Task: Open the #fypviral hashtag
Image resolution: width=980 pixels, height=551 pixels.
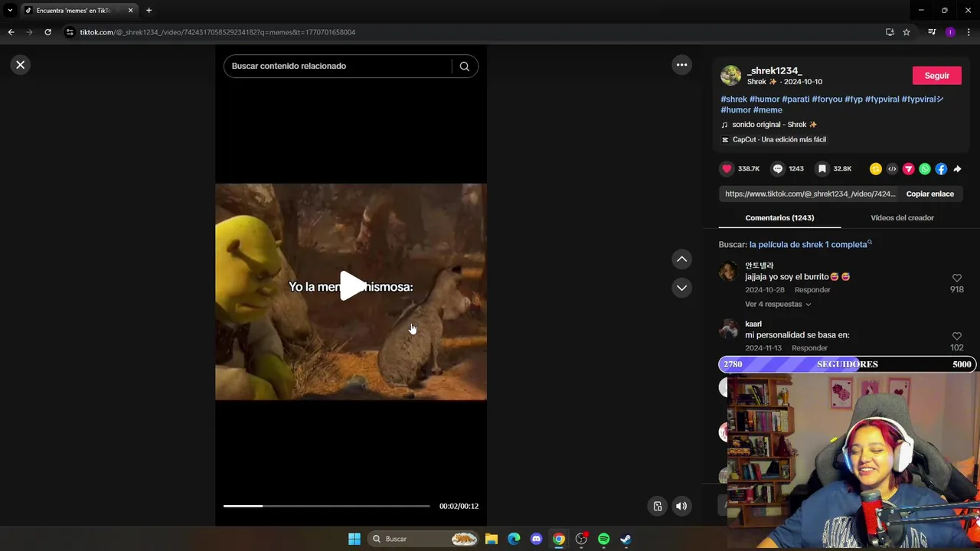Action: (882, 99)
